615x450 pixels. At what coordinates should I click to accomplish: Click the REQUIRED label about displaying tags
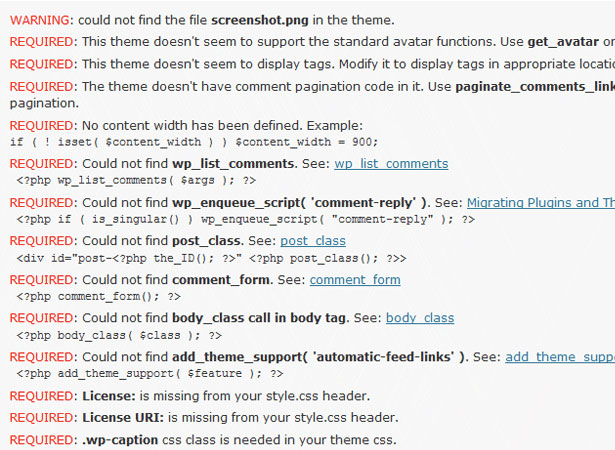click(42, 64)
